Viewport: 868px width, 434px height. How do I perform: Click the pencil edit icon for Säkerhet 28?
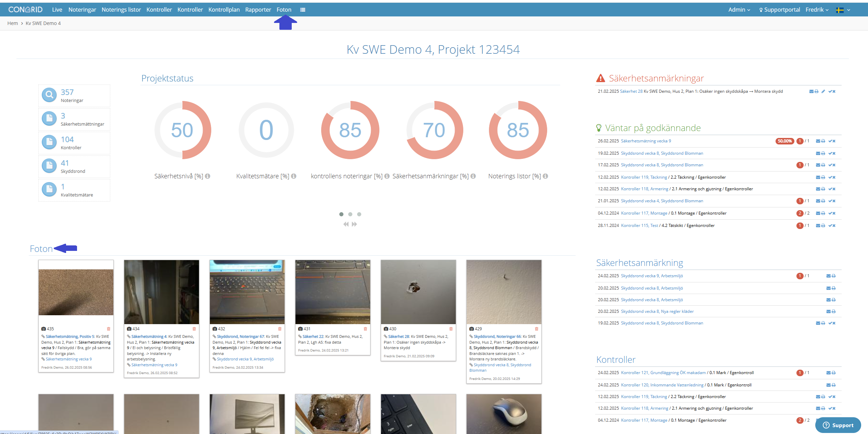[823, 91]
